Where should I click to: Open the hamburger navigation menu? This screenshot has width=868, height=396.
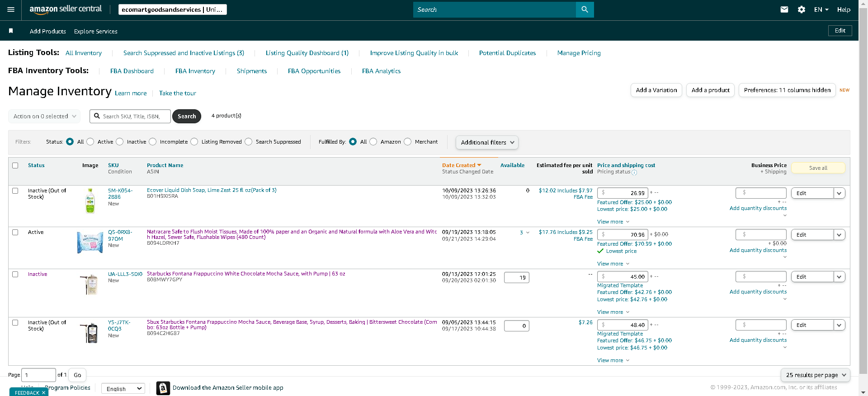tap(11, 9)
